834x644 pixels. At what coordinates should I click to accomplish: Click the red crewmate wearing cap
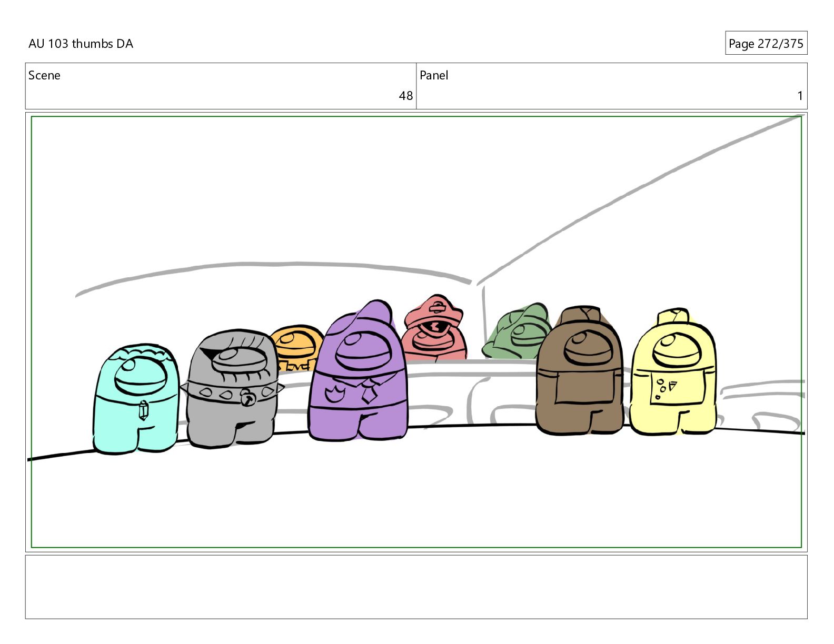coord(435,328)
